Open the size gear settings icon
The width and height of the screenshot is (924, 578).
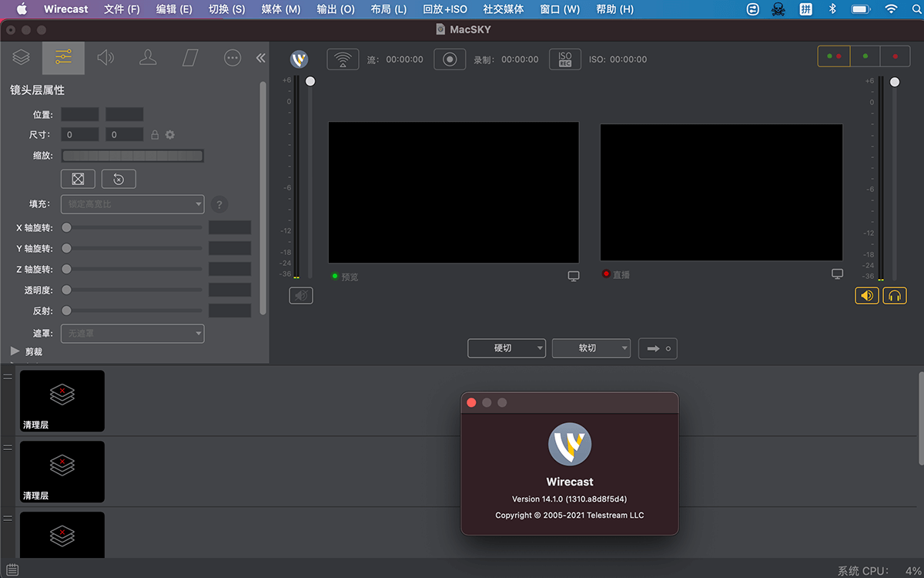[x=170, y=135]
